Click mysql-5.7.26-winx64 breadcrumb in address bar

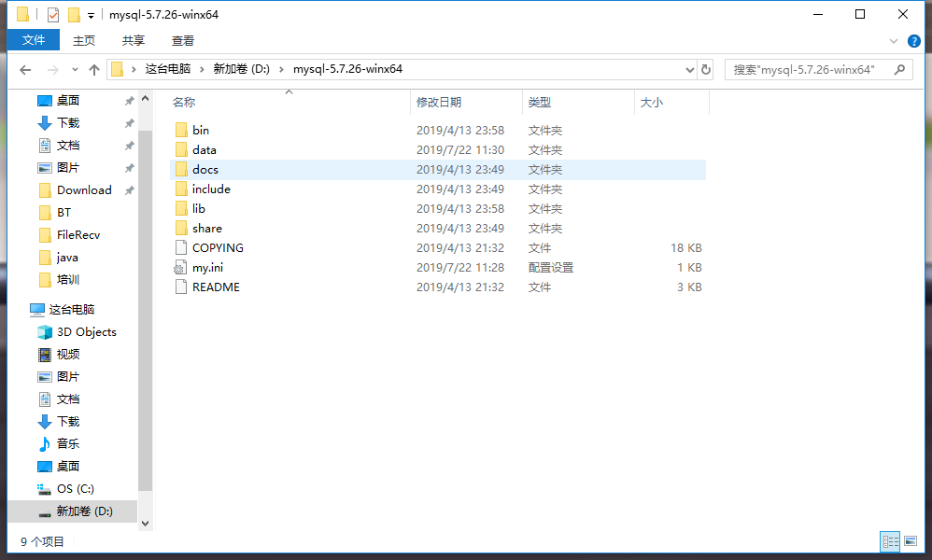[x=347, y=69]
